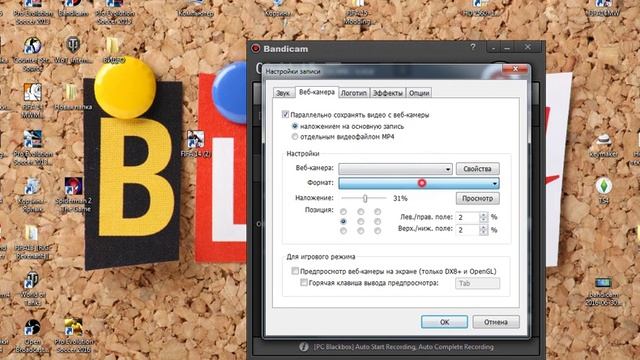Image resolution: width=640 pixels, height=360 pixels.
Task: Toggle the preview hotkey checkbox
Action: point(304,282)
